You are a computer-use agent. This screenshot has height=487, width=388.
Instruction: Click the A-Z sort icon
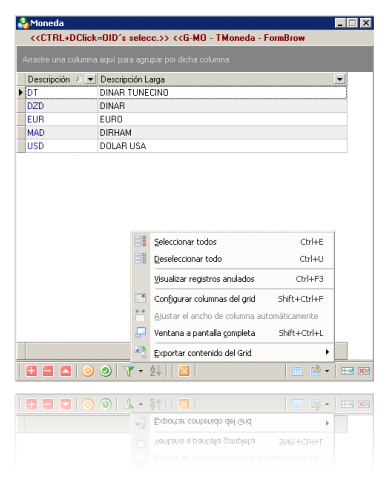coord(156,371)
